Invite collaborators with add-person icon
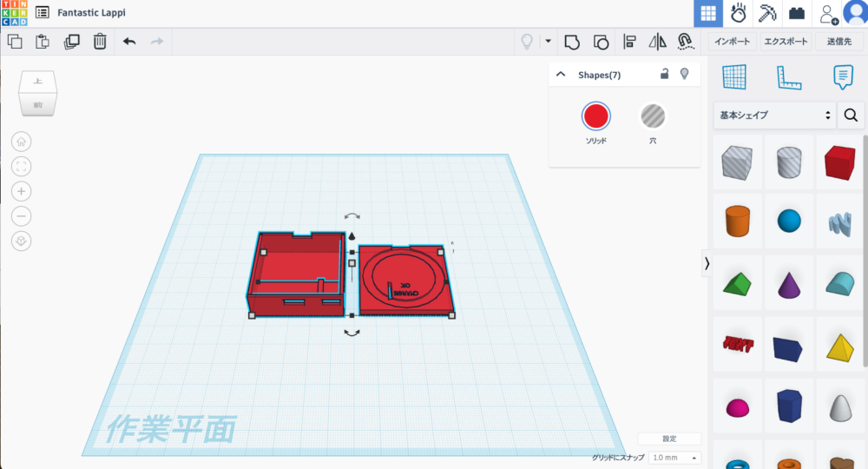This screenshot has width=868, height=469. point(828,14)
